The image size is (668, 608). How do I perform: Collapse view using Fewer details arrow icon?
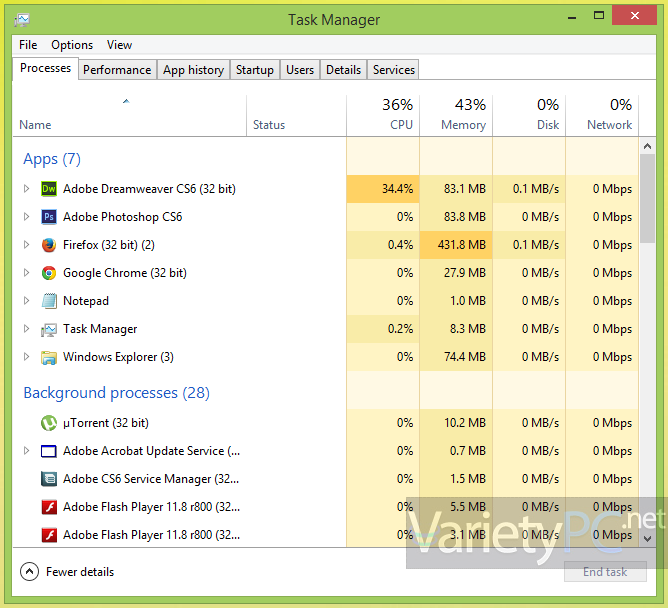(x=29, y=572)
